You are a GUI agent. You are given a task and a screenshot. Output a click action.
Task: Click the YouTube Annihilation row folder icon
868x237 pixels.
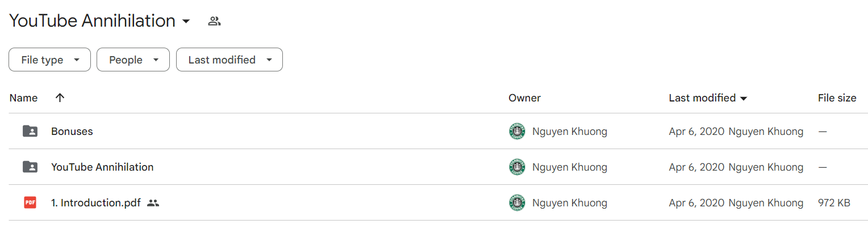[30, 167]
